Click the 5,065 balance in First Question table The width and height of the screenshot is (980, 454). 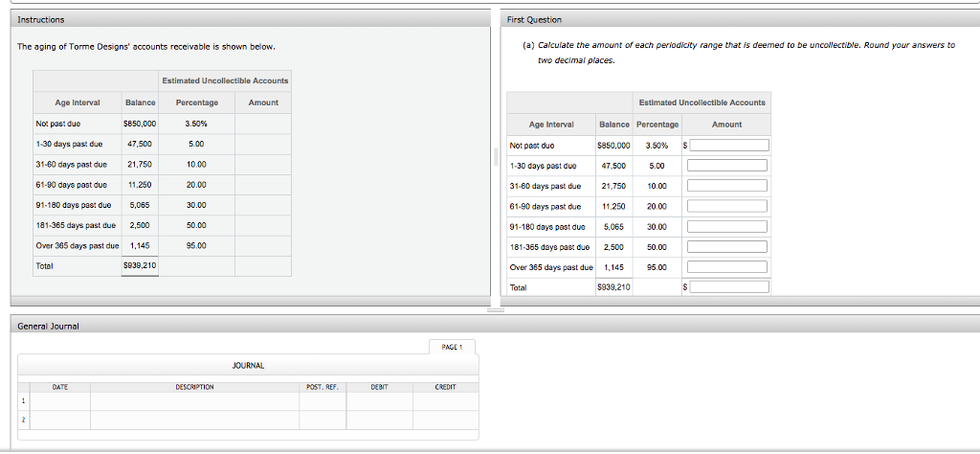pyautogui.click(x=613, y=226)
